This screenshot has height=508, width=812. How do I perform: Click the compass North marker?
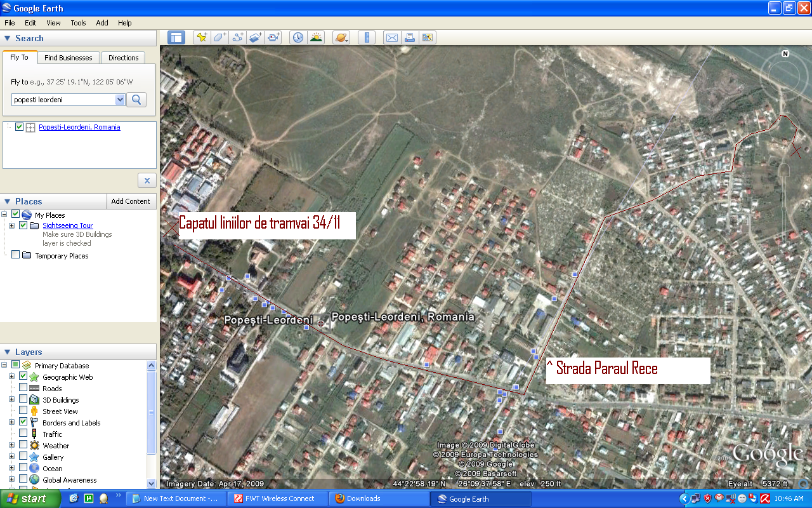point(785,54)
